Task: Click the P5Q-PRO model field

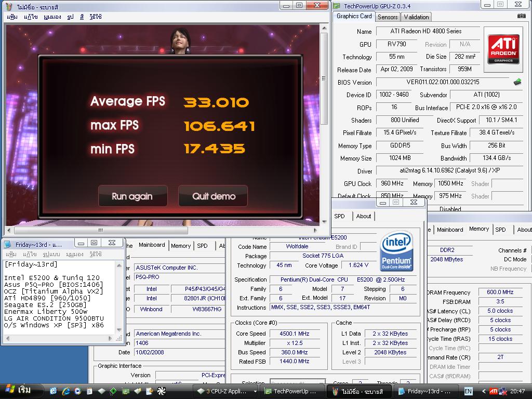Action: 179,277
